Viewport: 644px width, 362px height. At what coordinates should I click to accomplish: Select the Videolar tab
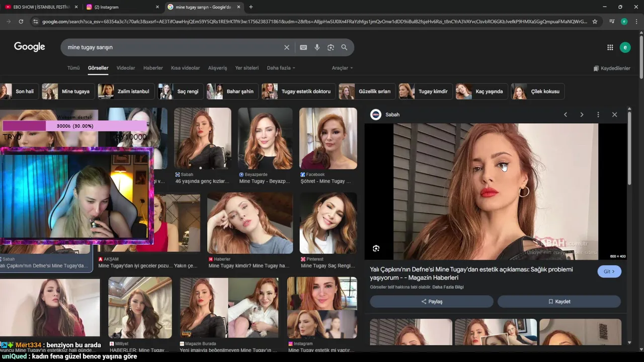pyautogui.click(x=126, y=68)
